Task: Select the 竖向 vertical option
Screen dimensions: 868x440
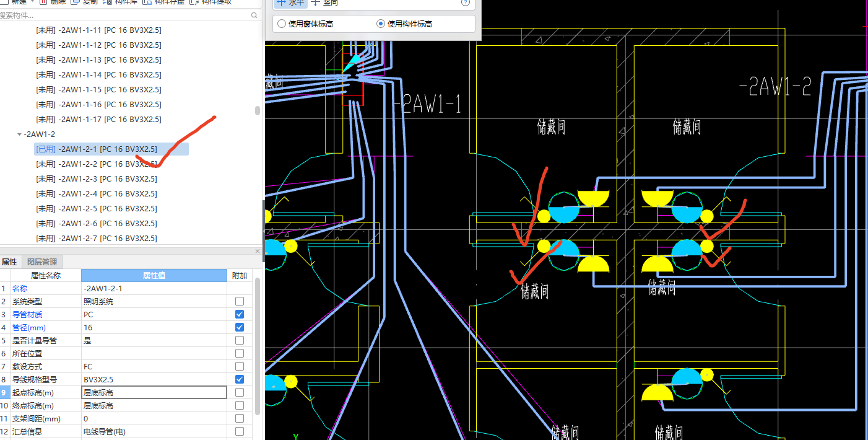Action: [325, 3]
